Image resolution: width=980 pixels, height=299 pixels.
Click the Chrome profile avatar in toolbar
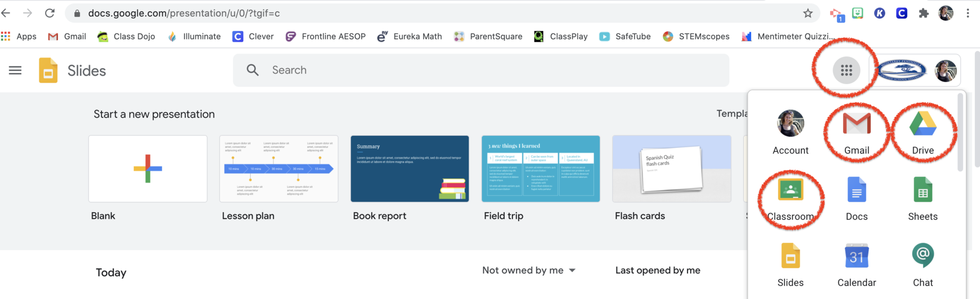click(946, 13)
